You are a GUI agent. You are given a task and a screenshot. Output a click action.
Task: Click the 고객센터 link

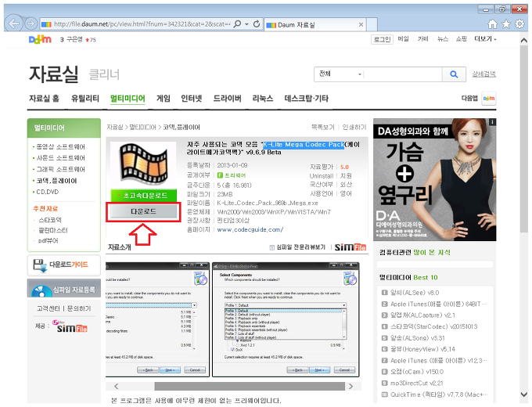49,308
